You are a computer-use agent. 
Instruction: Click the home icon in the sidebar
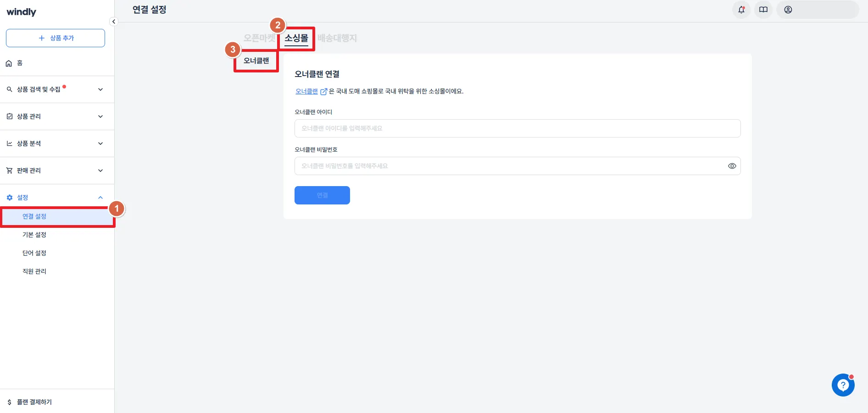[x=9, y=63]
